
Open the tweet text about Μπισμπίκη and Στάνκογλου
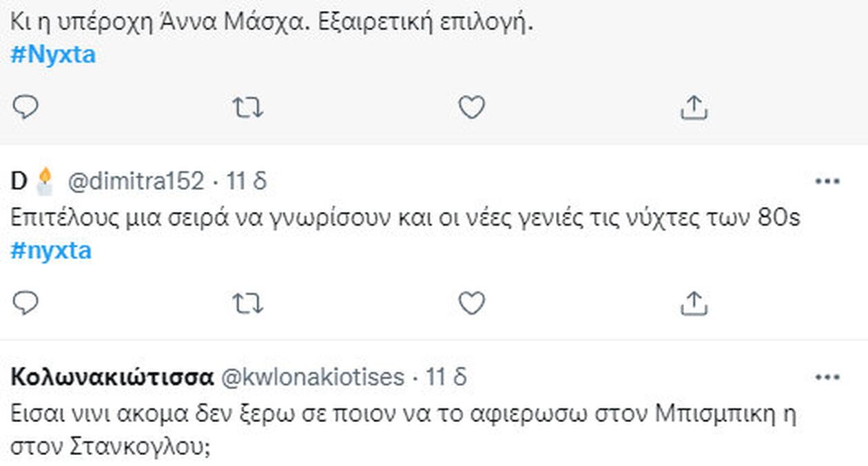[404, 431]
